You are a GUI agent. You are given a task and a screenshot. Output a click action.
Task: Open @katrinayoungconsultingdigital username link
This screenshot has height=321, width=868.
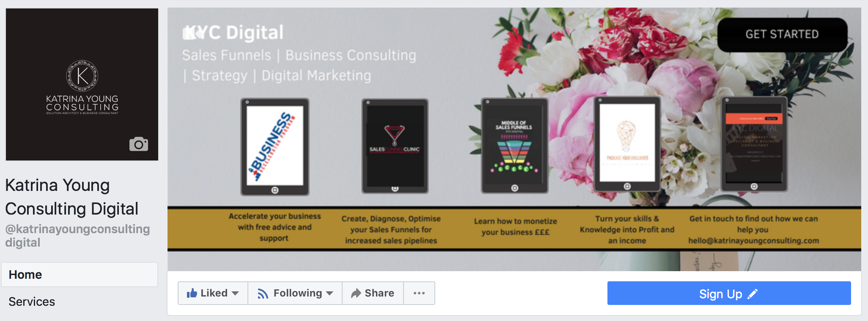77,236
